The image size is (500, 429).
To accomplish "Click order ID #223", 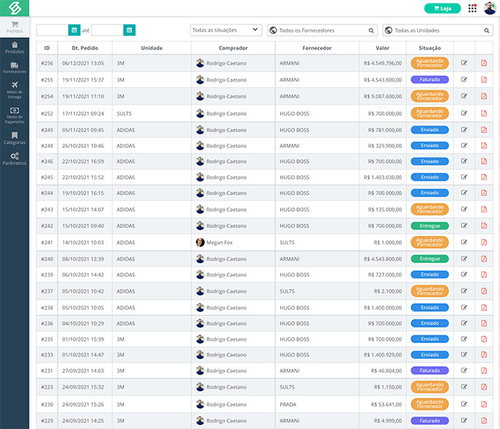I will point(47,387).
